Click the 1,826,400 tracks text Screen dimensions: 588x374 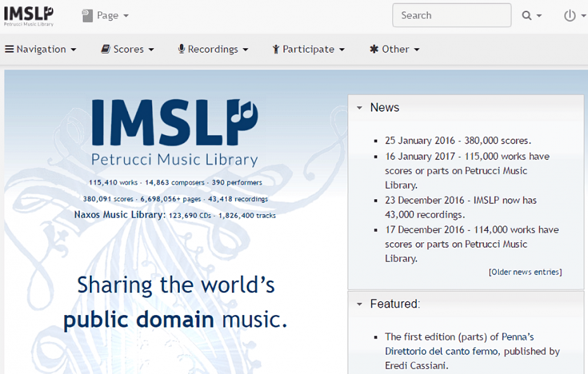pos(247,215)
